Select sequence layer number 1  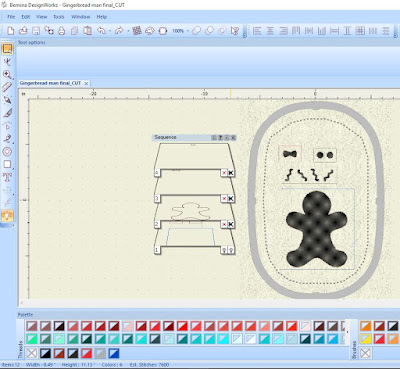click(157, 250)
